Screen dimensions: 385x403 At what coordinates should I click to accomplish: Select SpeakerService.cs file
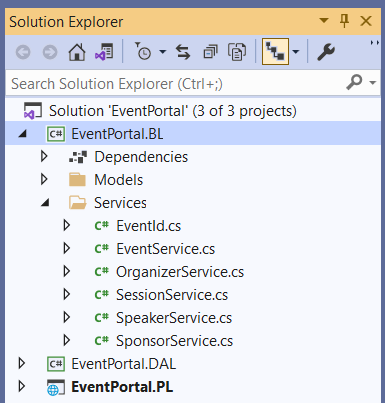click(x=174, y=318)
